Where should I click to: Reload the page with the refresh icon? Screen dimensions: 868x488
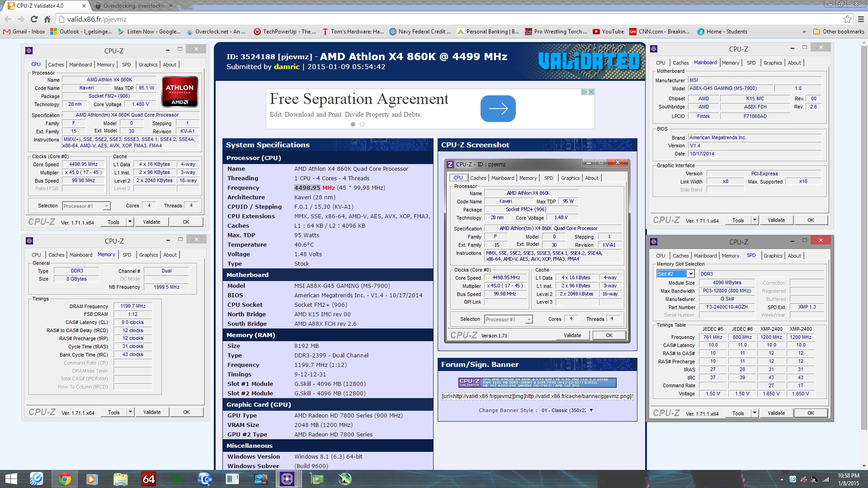[x=34, y=19]
